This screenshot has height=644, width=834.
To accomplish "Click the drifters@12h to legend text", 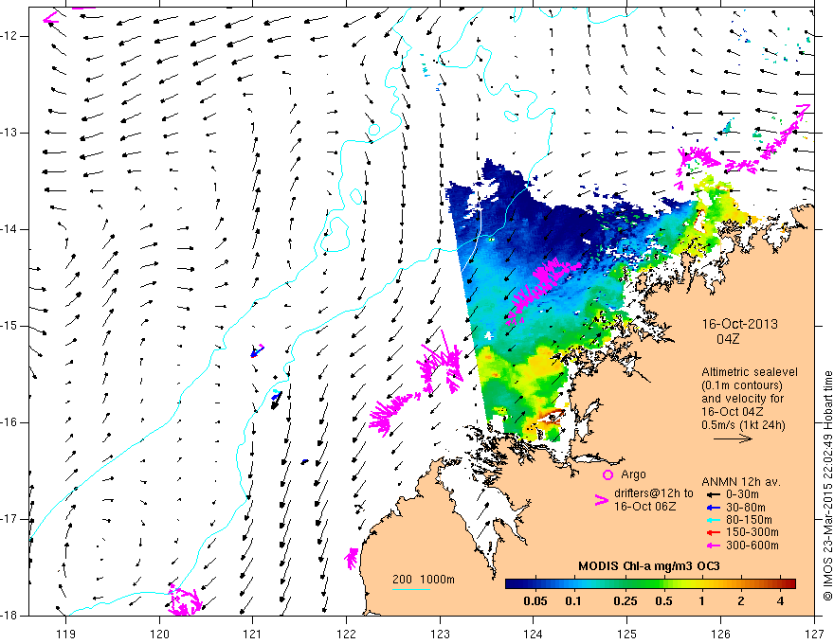I will (654, 493).
